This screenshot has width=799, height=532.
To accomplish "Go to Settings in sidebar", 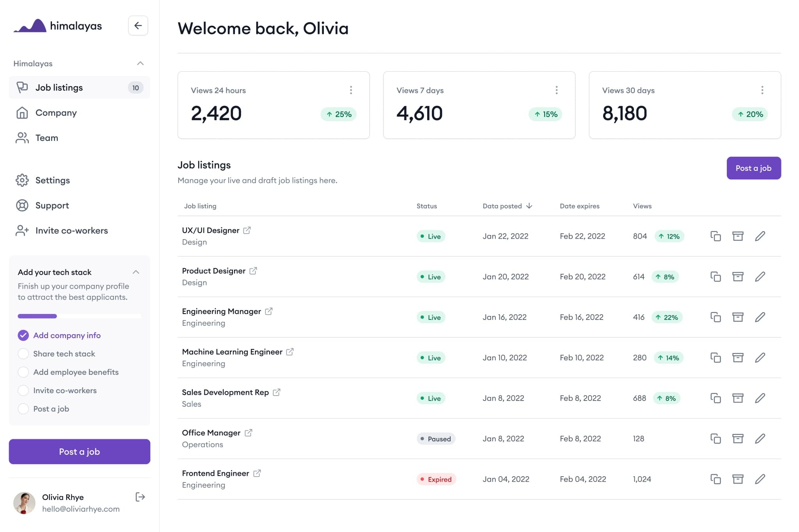I will 52,180.
